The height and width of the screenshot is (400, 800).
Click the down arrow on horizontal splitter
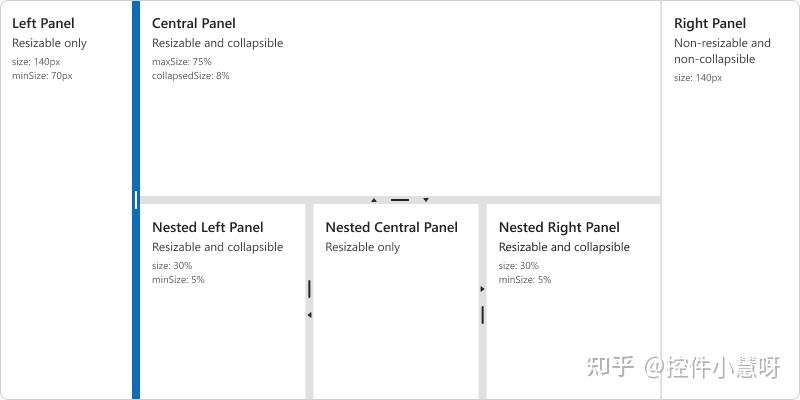(x=426, y=200)
